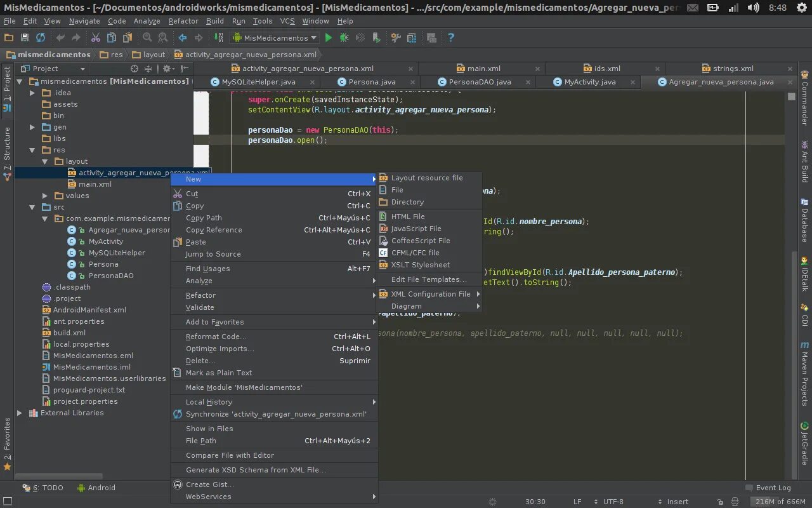Viewport: 812px width, 508px height.
Task: Open the Event Log
Action: [x=767, y=488]
